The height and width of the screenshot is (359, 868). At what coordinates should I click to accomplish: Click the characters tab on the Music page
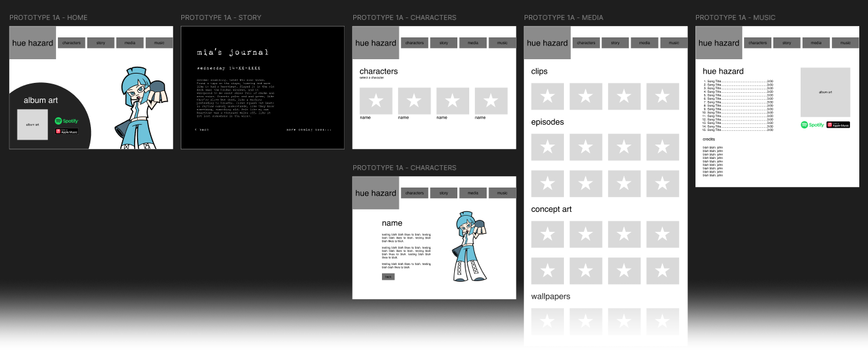[x=757, y=42]
